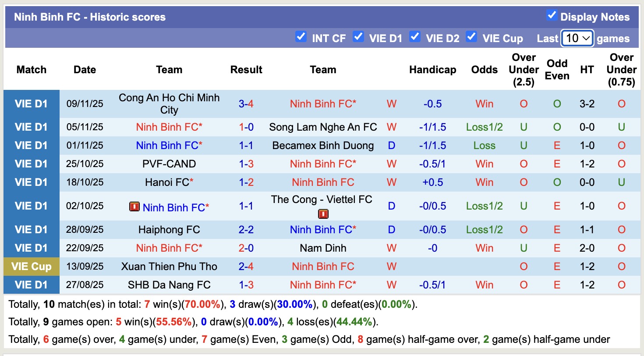Click the 3-4 result of the 09/11 match
This screenshot has height=356, width=644.
pyautogui.click(x=246, y=103)
